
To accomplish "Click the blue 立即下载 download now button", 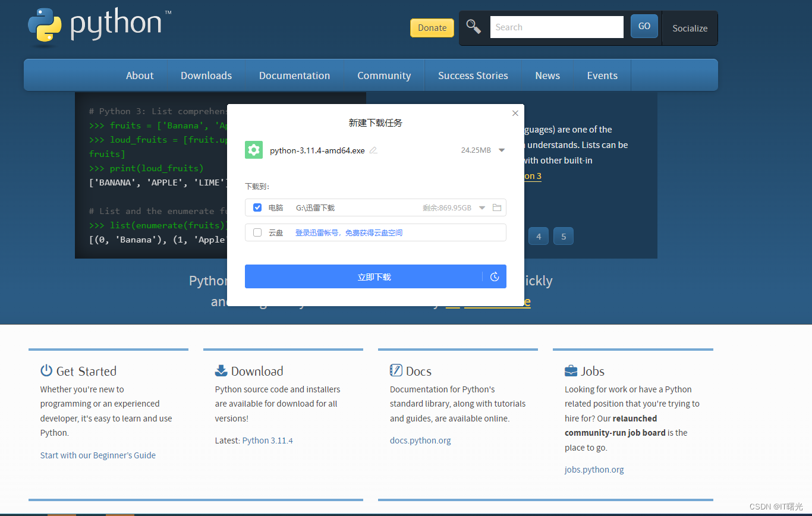I will click(363, 277).
